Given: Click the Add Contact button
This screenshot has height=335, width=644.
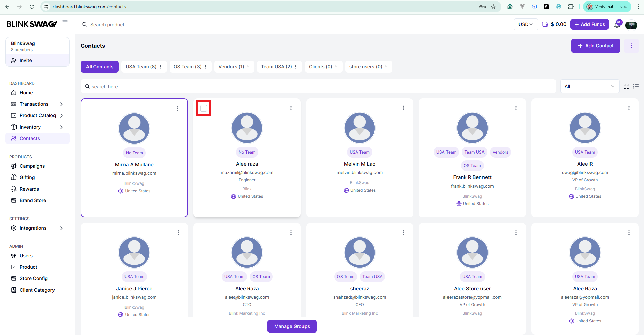Looking at the screenshot, I should pyautogui.click(x=596, y=46).
